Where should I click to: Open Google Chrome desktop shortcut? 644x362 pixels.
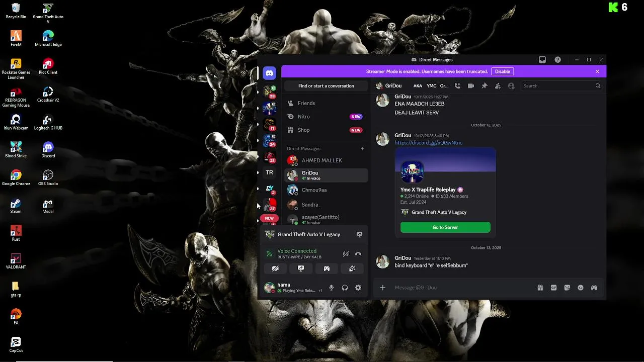coord(16,177)
